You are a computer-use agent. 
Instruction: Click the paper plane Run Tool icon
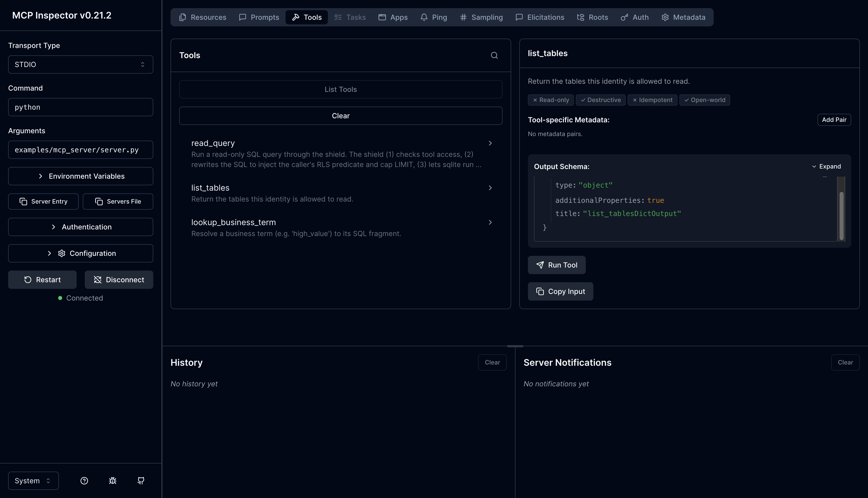[540, 265]
